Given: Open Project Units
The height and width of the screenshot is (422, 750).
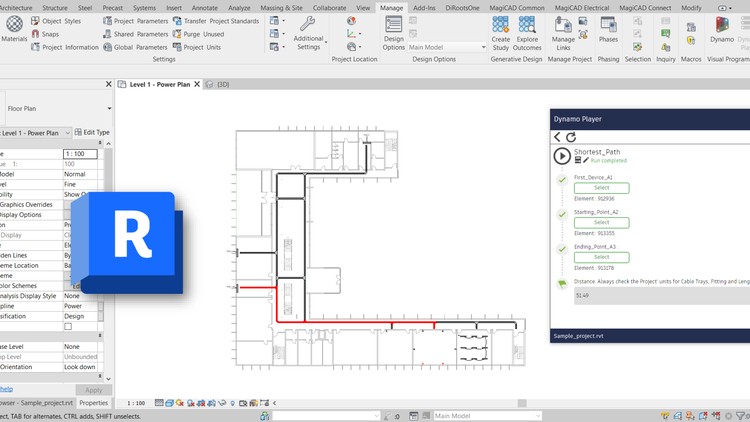Looking at the screenshot, I should 197,47.
